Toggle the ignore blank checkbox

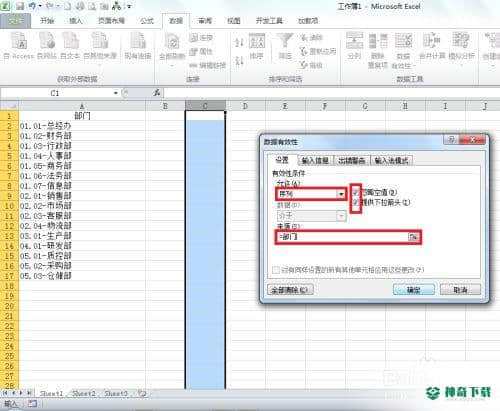(x=356, y=192)
